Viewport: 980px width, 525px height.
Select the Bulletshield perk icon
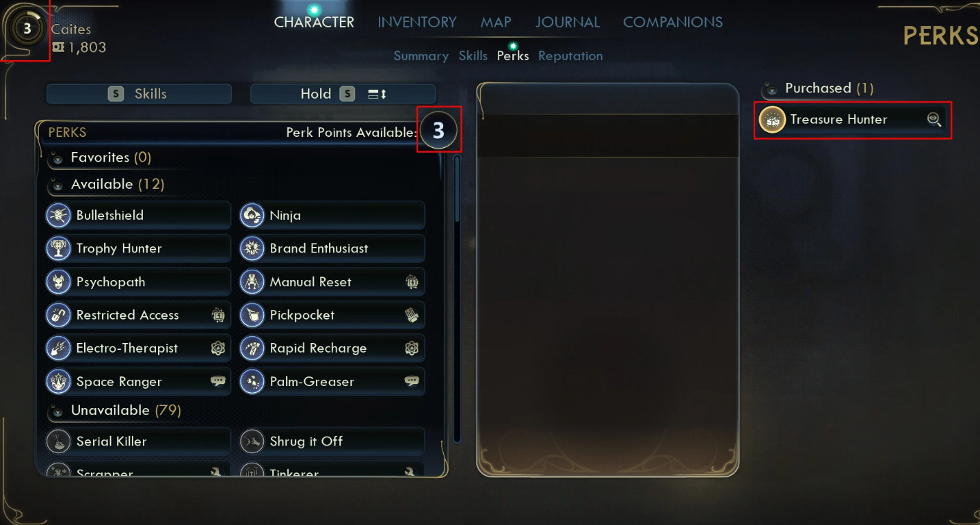point(59,215)
